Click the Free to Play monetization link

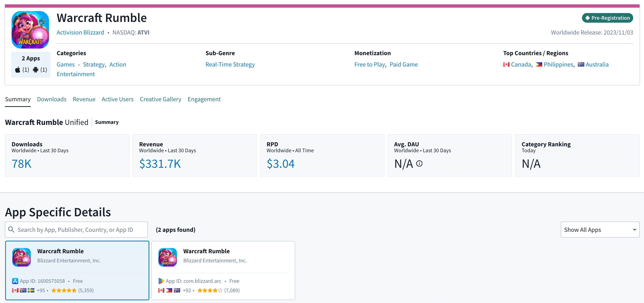pos(369,64)
